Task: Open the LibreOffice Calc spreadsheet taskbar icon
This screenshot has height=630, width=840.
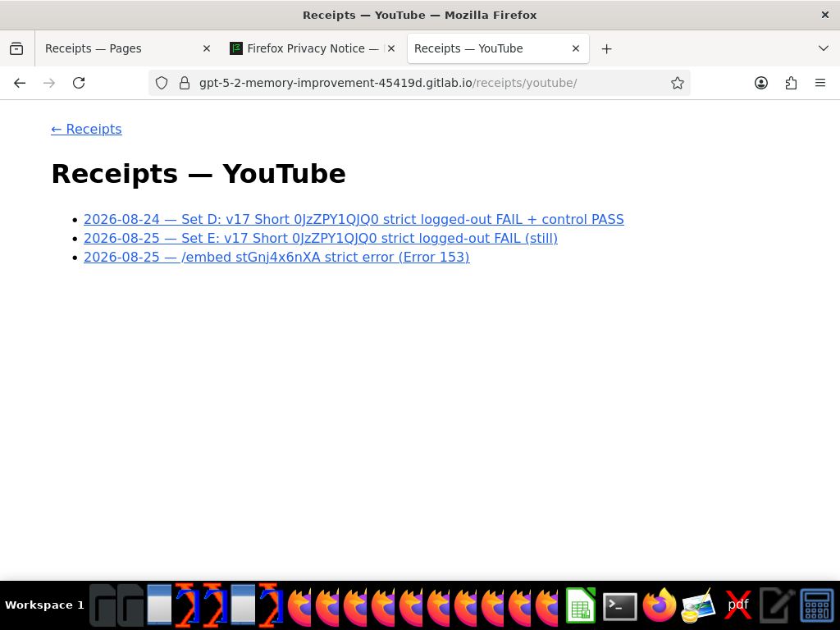Action: (581, 606)
